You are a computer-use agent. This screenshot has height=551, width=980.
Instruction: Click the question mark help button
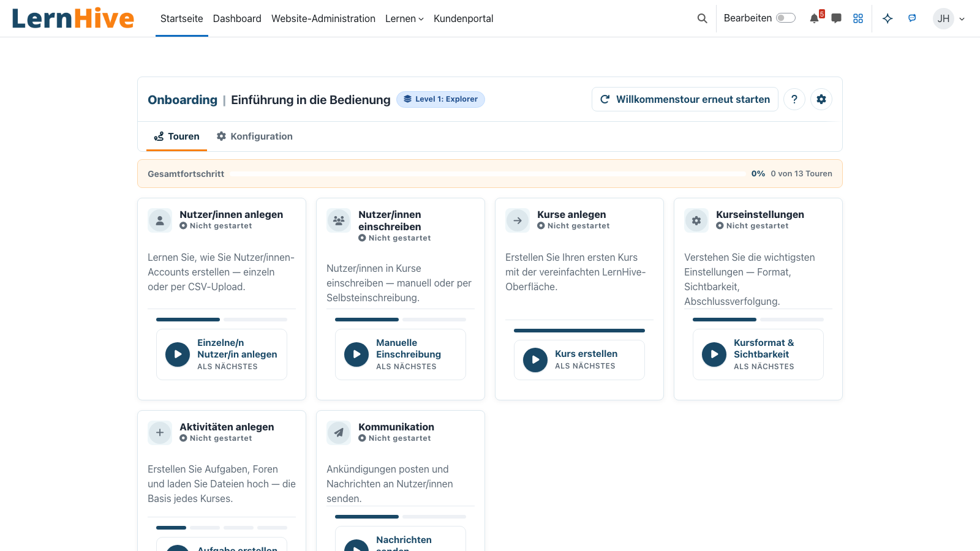(x=794, y=99)
